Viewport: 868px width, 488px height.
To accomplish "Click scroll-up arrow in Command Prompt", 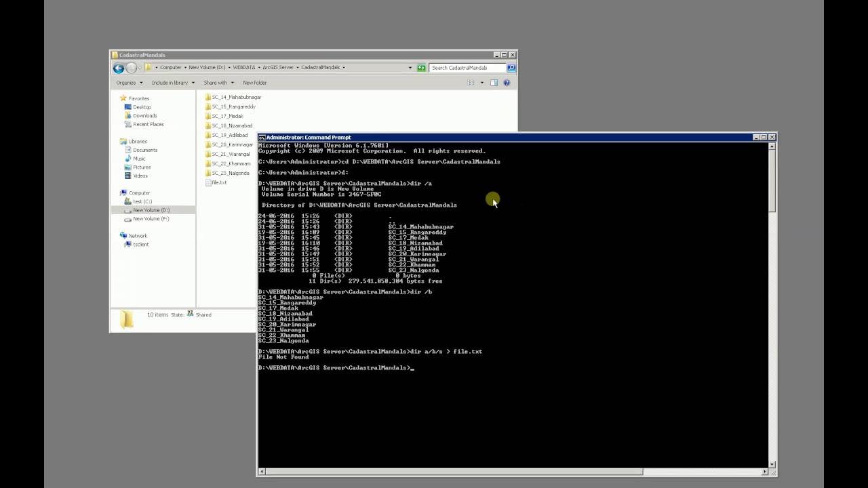I will point(772,146).
